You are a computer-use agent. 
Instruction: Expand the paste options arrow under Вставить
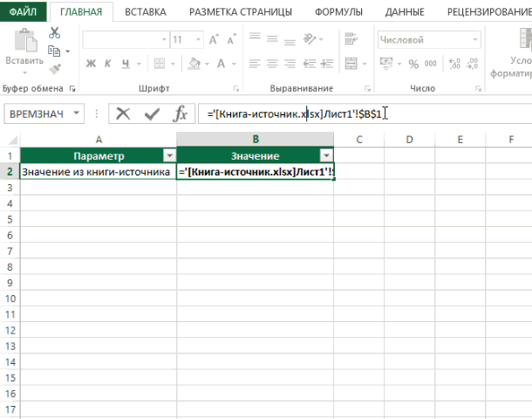pyautogui.click(x=24, y=72)
